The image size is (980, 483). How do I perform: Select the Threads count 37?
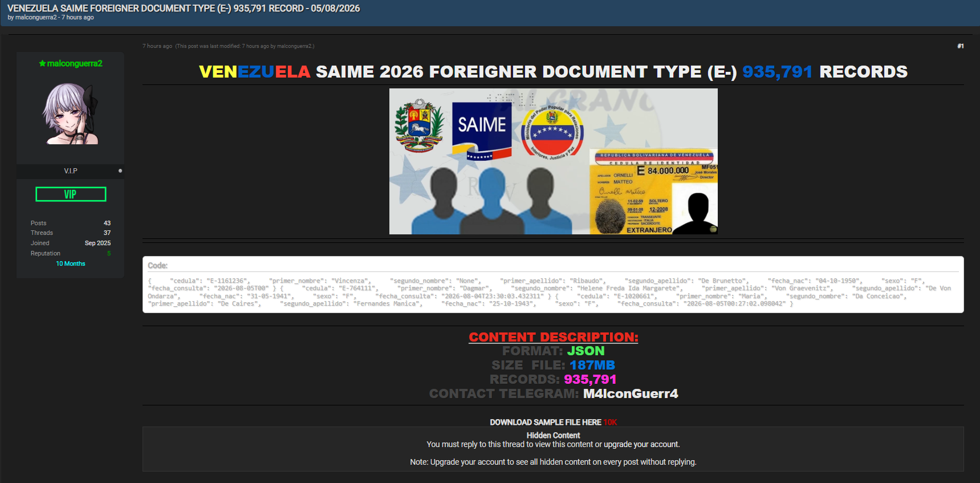pos(107,233)
